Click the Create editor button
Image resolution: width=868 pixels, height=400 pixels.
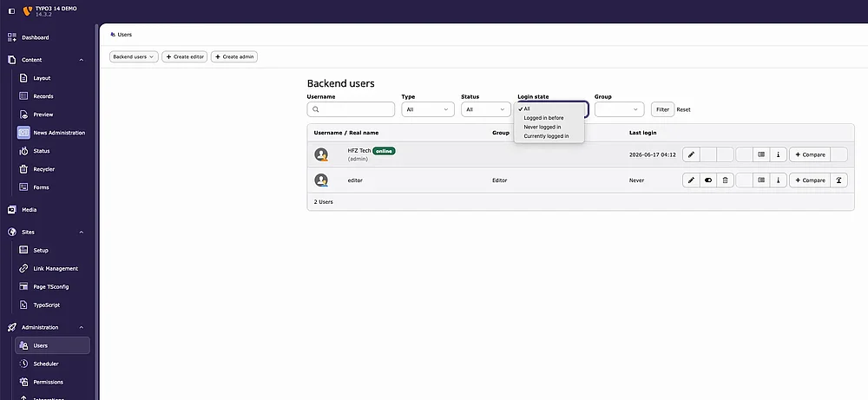click(x=184, y=57)
